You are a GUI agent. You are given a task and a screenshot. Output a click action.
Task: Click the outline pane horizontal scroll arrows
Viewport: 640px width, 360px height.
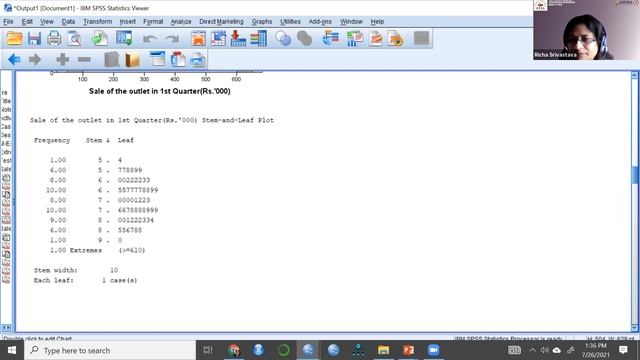[6, 328]
